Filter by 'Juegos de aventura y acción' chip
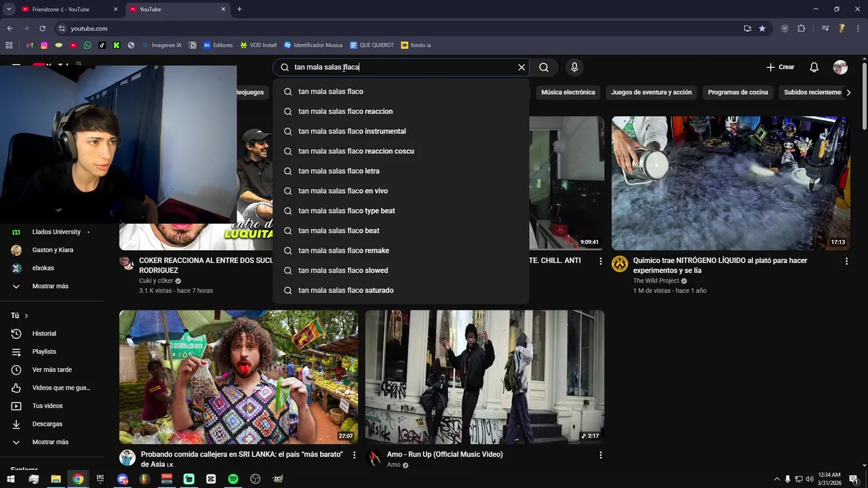This screenshot has height=488, width=868. point(652,92)
